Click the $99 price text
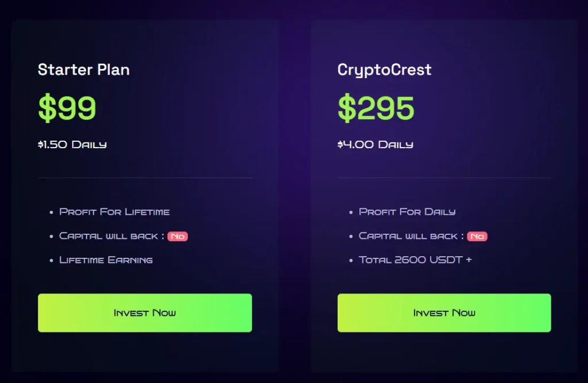 pos(67,108)
